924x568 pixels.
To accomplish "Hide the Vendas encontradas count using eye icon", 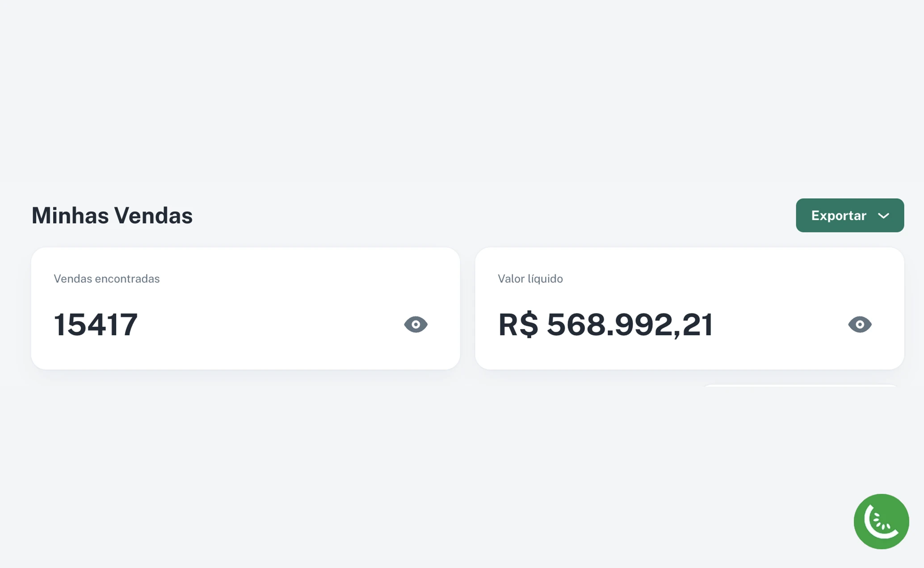I will pyautogui.click(x=416, y=324).
